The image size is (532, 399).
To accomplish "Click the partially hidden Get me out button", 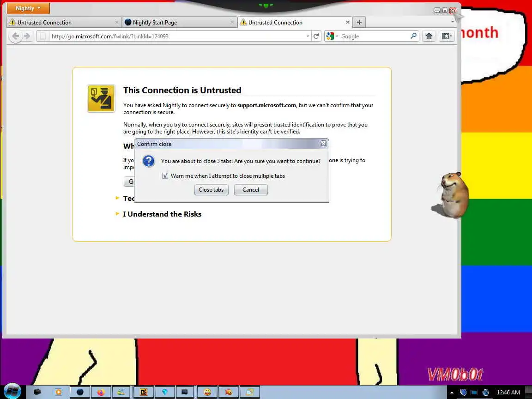I will [x=129, y=181].
